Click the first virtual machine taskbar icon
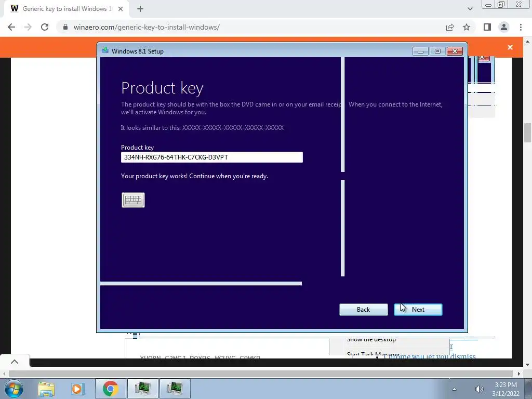Screen dimensions: 532x399 tap(142, 389)
